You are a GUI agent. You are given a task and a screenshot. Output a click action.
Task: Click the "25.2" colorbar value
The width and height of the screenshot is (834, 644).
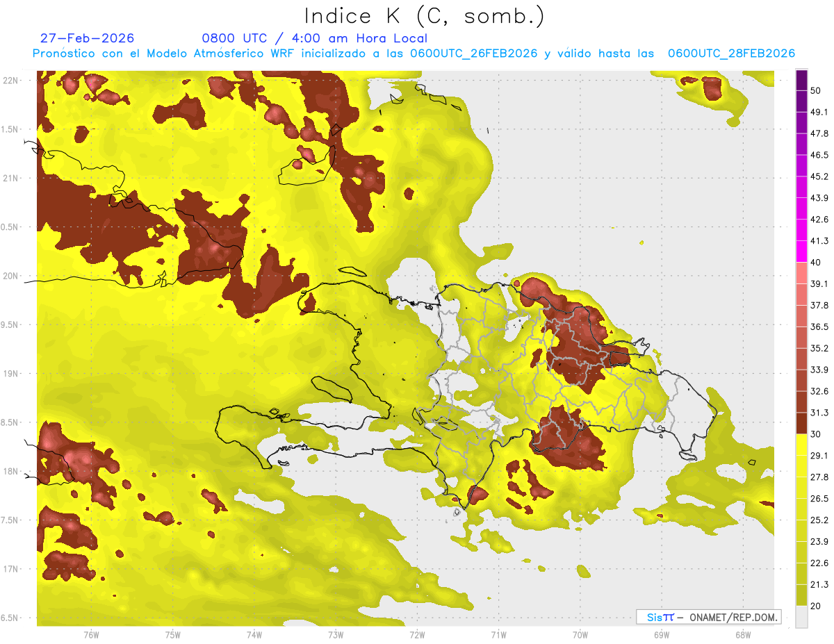click(819, 520)
